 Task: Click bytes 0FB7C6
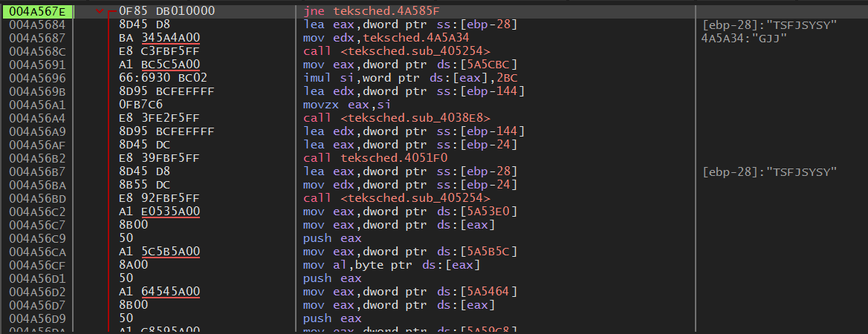[x=140, y=105]
